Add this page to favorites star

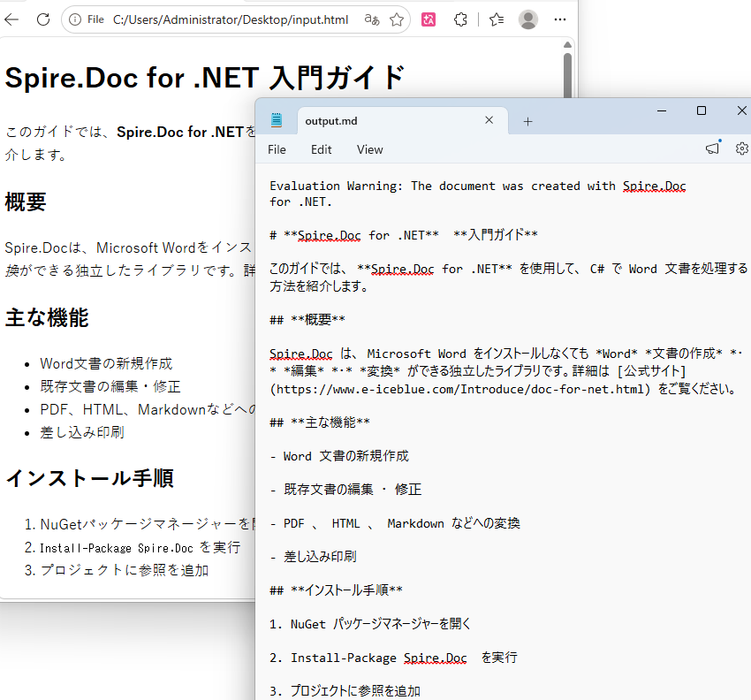[x=397, y=19]
